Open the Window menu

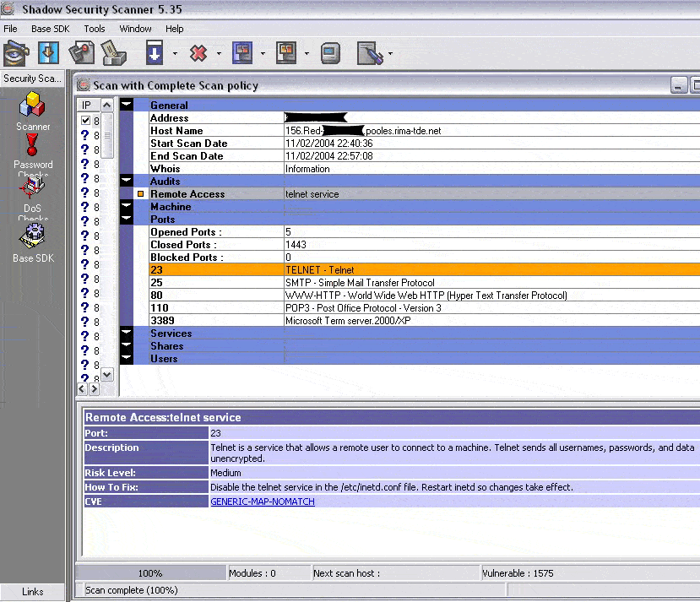coord(135,29)
